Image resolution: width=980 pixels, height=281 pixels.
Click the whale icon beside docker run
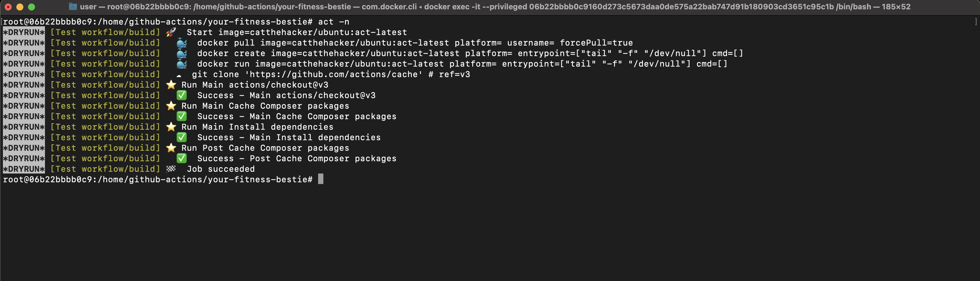click(182, 64)
